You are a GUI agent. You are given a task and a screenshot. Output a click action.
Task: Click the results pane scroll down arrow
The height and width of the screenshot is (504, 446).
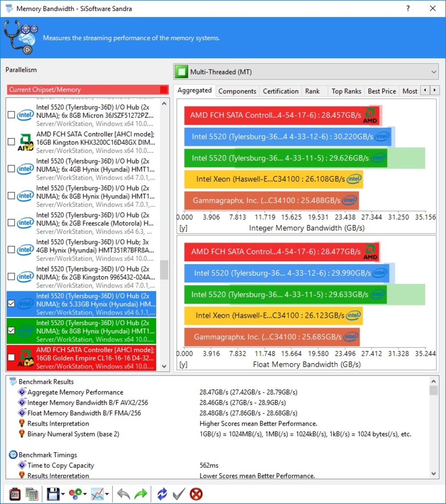click(434, 473)
